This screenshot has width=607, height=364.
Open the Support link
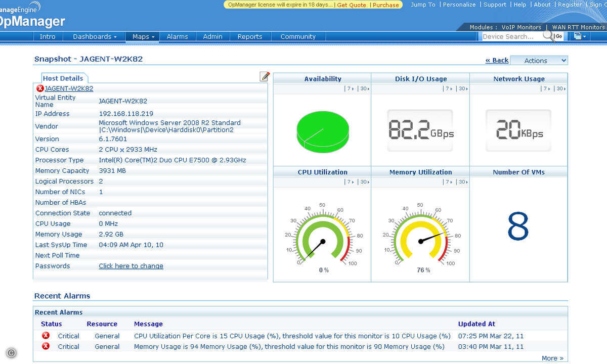pyautogui.click(x=495, y=5)
